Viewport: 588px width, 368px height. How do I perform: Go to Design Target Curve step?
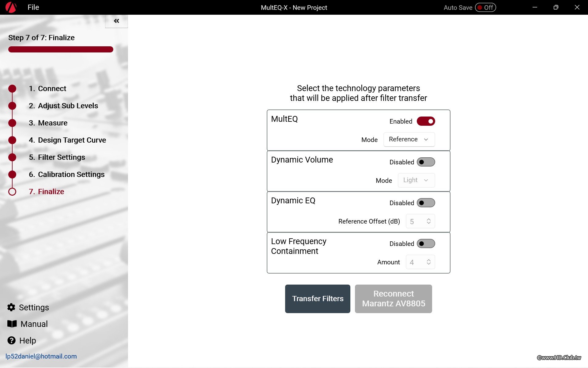click(x=72, y=140)
